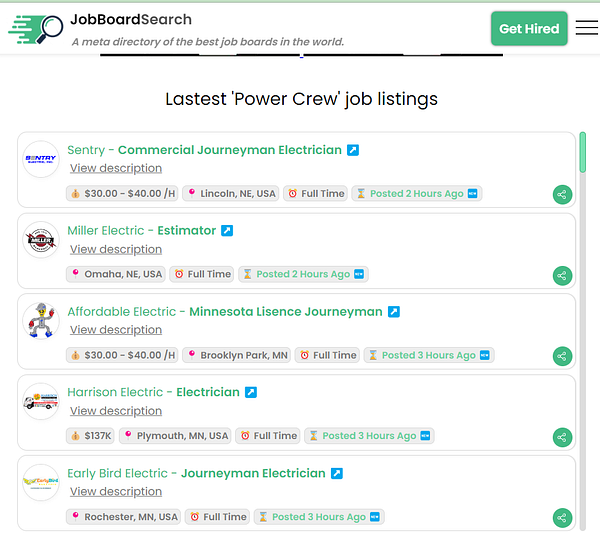Expand View description for Miller Electric
The width and height of the screenshot is (600, 542).
(x=116, y=249)
